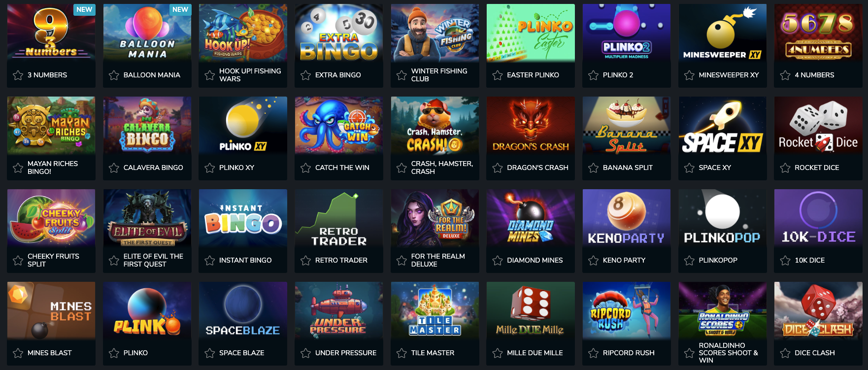The height and width of the screenshot is (370, 868).
Task: Star the Rocket Dice game
Action: (x=785, y=168)
